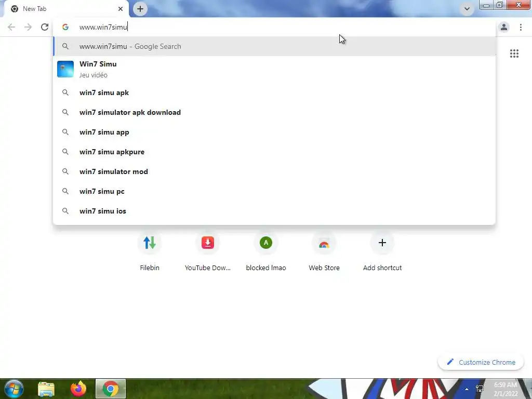532x399 pixels.
Task: Open a new tab with plus button
Action: 140,9
